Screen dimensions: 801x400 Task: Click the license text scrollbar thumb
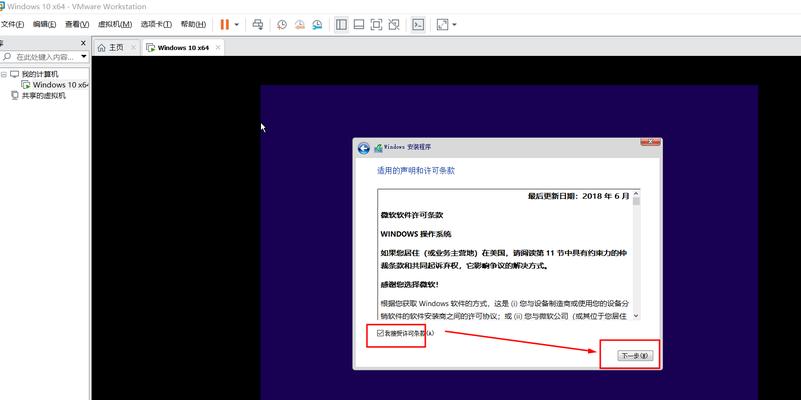pos(636,201)
